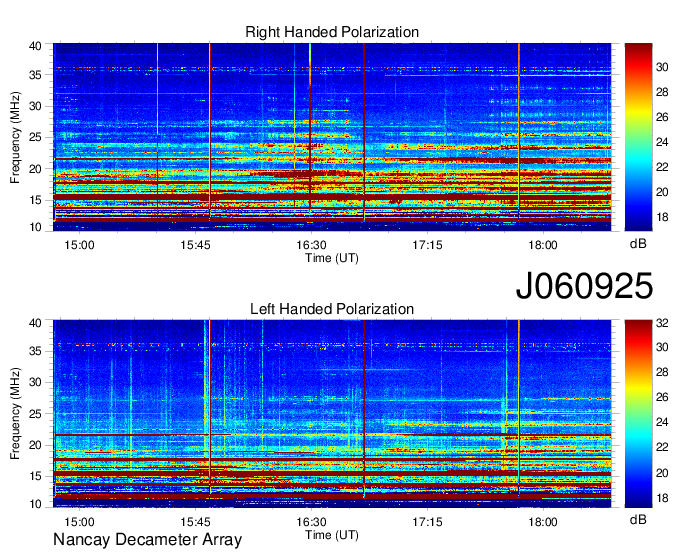
Task: Click the 22 value on Right Handed color bar
Action: pos(662,167)
